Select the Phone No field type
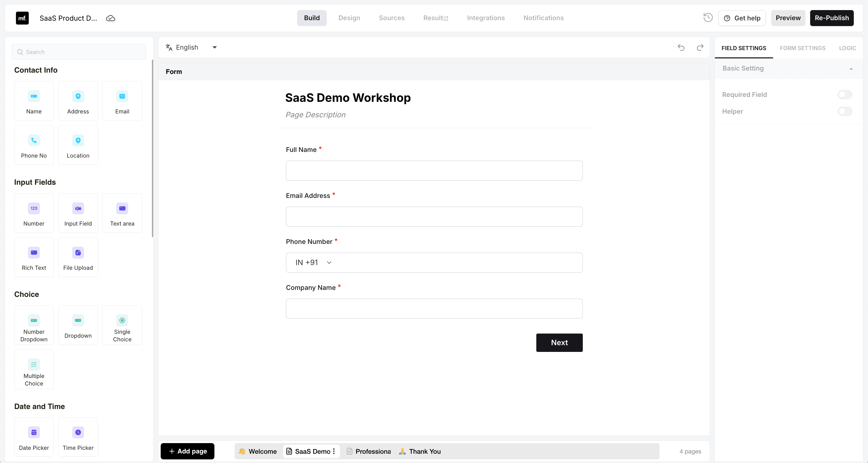 pos(34,145)
